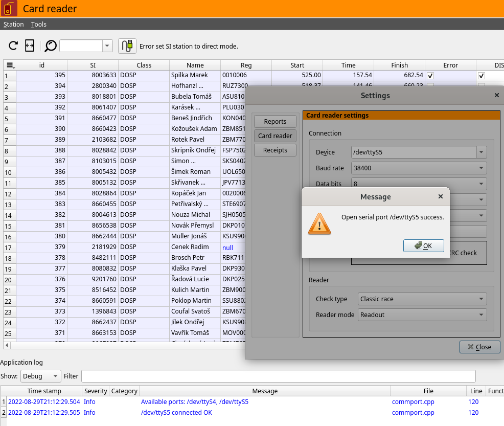Select the id cell 380
The height and width of the screenshot is (426, 504).
click(42, 236)
